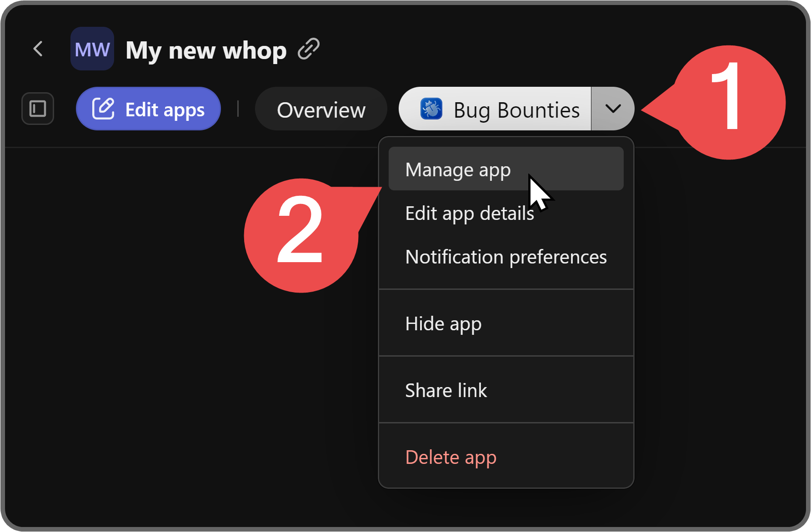Select Manage app from the menu
The width and height of the screenshot is (811, 532).
point(458,169)
